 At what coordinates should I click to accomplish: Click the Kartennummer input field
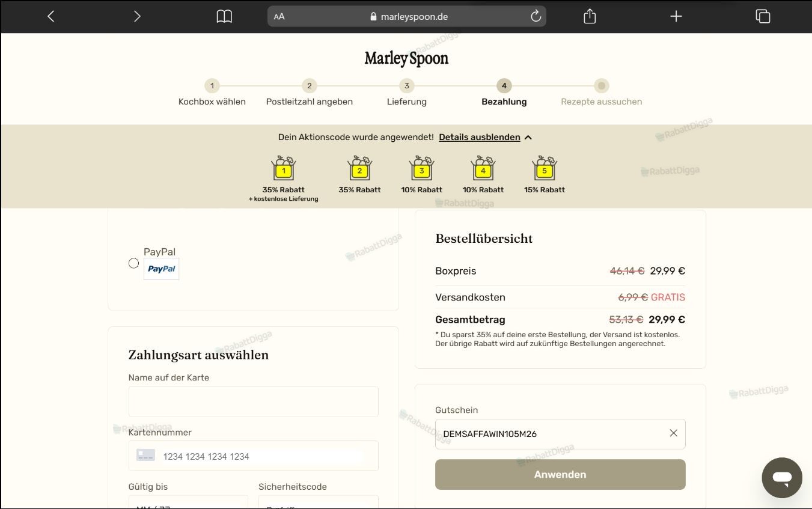pyautogui.click(x=254, y=456)
